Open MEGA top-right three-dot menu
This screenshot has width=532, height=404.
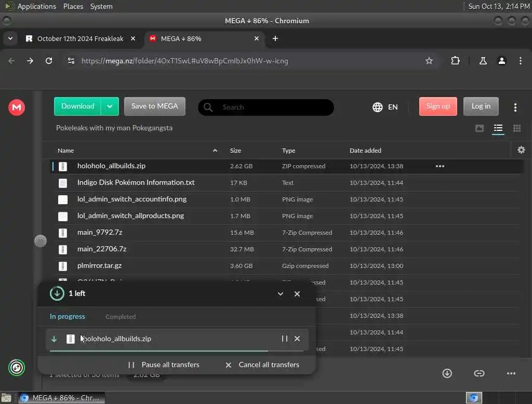[x=515, y=107]
